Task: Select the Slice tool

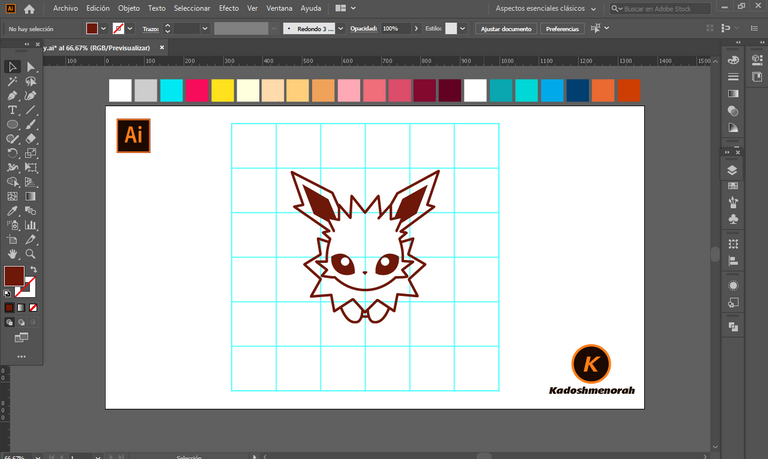Action: tap(30, 240)
